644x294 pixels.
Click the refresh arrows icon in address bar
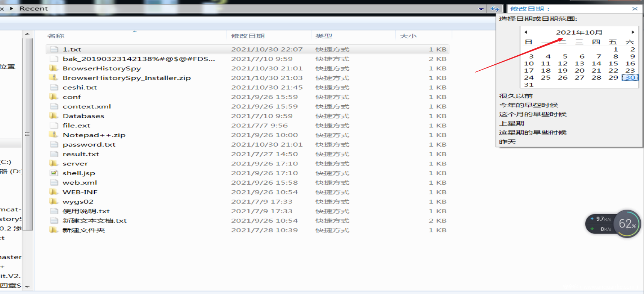[495, 9]
